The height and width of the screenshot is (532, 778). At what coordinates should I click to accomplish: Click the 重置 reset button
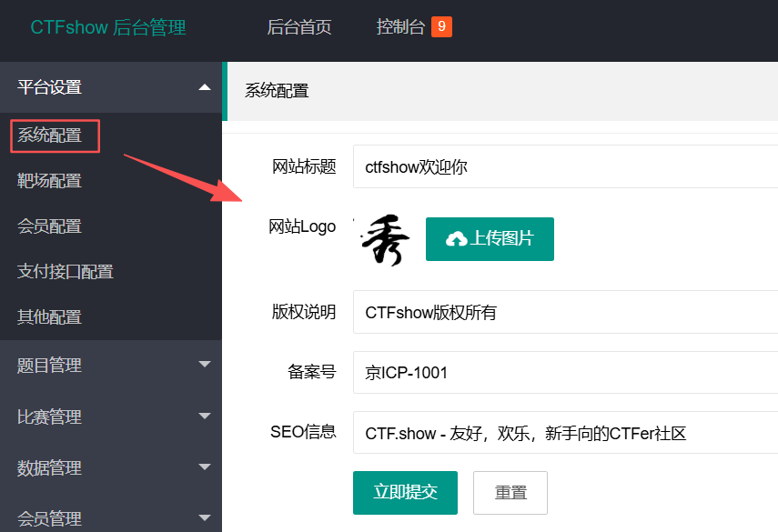pos(510,493)
